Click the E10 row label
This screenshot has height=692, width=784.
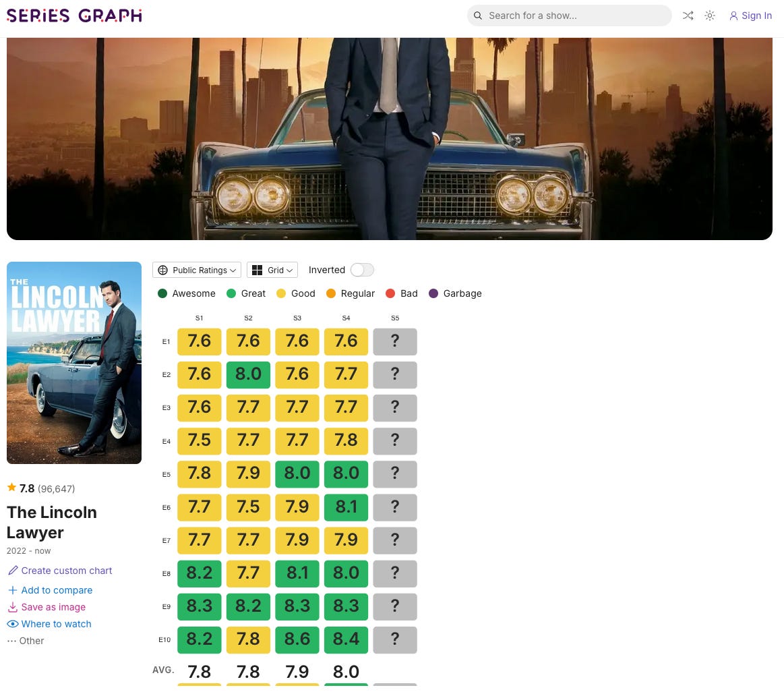[x=164, y=640]
